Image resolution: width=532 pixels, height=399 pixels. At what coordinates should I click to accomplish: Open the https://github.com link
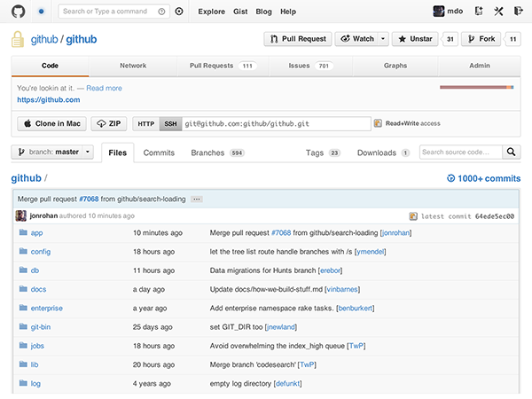coord(49,99)
